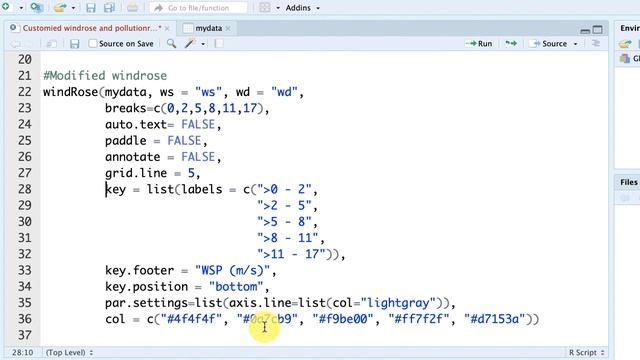Open the Source options dropdown arrow
This screenshot has height=360, width=640.
tap(576, 44)
